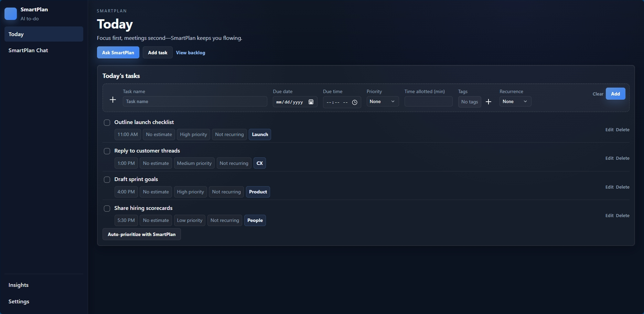Open SmartPlan Chat from the sidebar
The width and height of the screenshot is (644, 314).
tap(28, 50)
